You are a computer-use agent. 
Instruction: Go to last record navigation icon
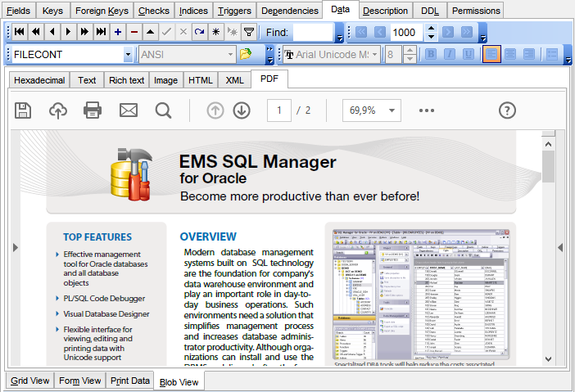102,32
